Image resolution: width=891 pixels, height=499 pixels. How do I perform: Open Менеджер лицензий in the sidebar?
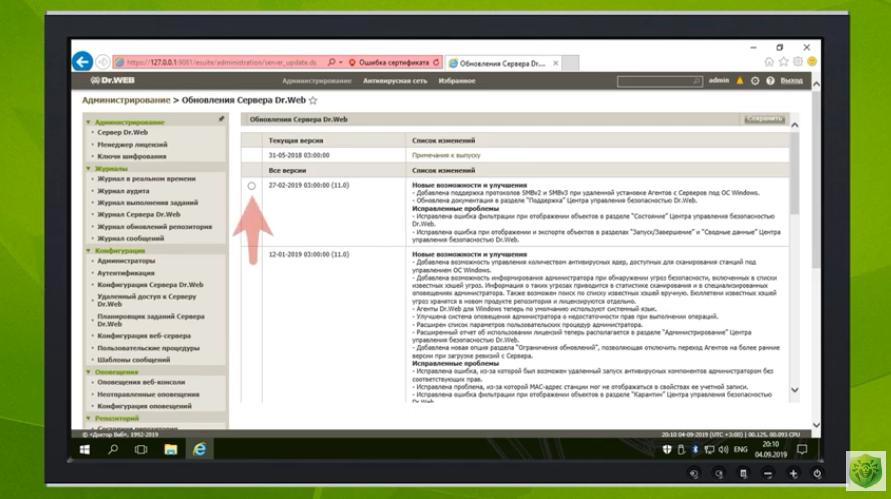pos(132,144)
